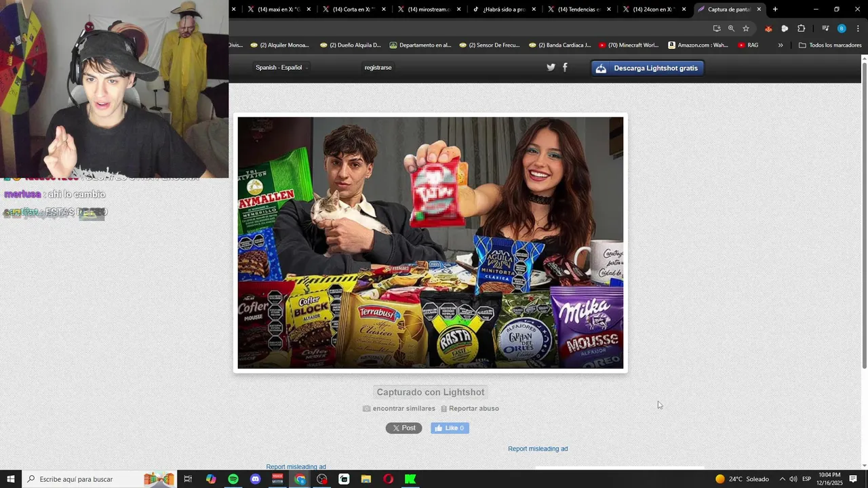
Task: Open File Explorer from the taskbar
Action: click(x=366, y=479)
